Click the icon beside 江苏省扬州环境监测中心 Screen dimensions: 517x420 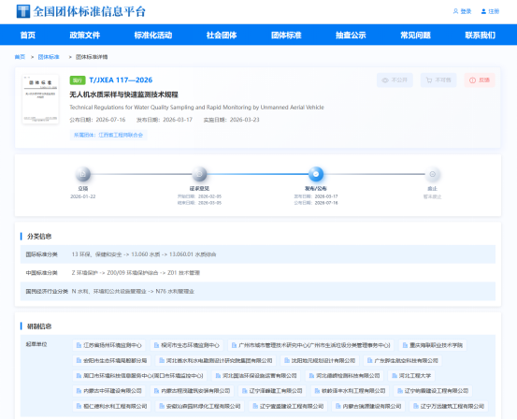click(x=79, y=345)
